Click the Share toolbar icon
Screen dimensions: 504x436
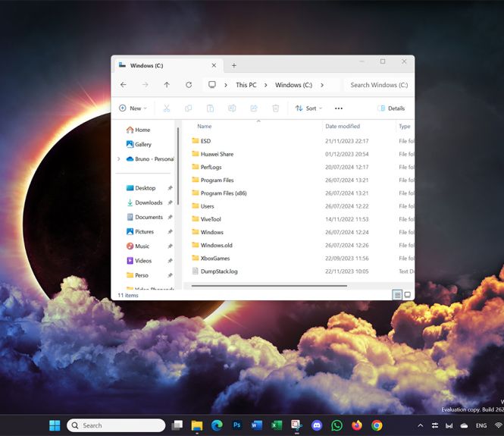pyautogui.click(x=254, y=108)
